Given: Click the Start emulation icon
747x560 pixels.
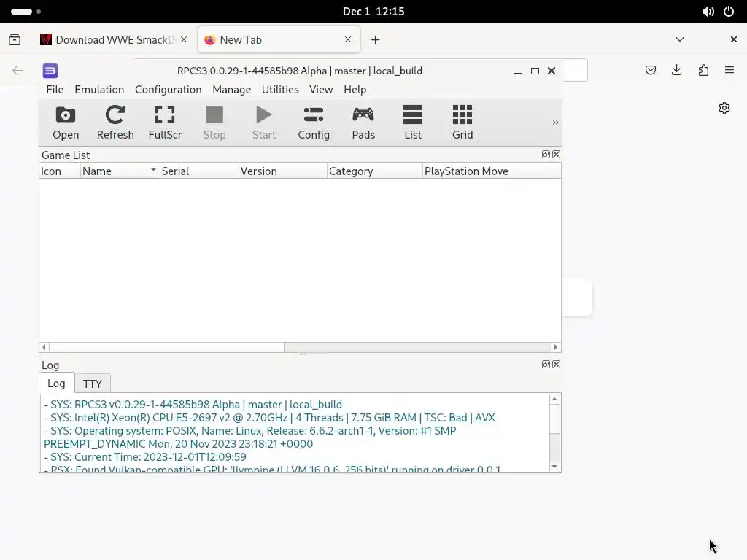Looking at the screenshot, I should tap(264, 122).
